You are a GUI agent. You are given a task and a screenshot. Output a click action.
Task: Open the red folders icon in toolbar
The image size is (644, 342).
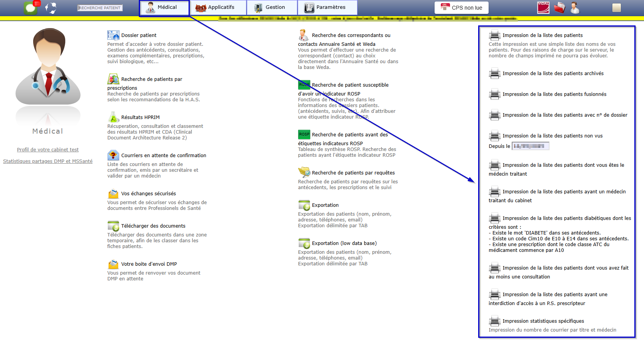(x=559, y=8)
